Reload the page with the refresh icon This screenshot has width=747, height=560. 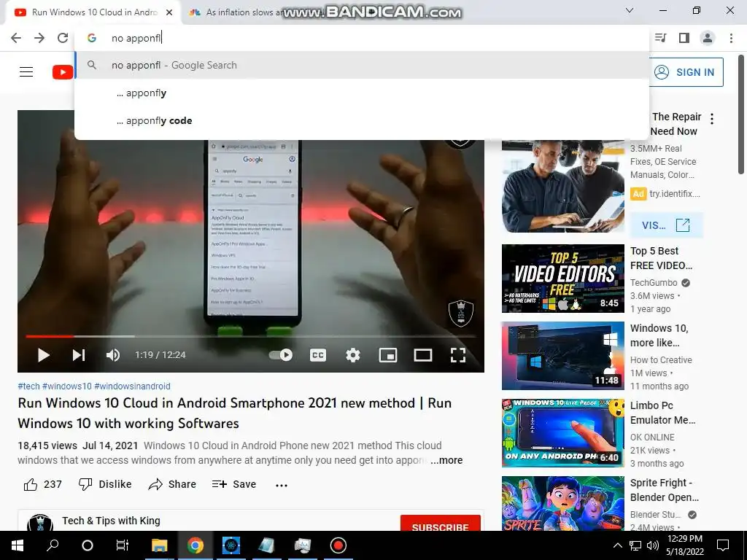(x=63, y=38)
